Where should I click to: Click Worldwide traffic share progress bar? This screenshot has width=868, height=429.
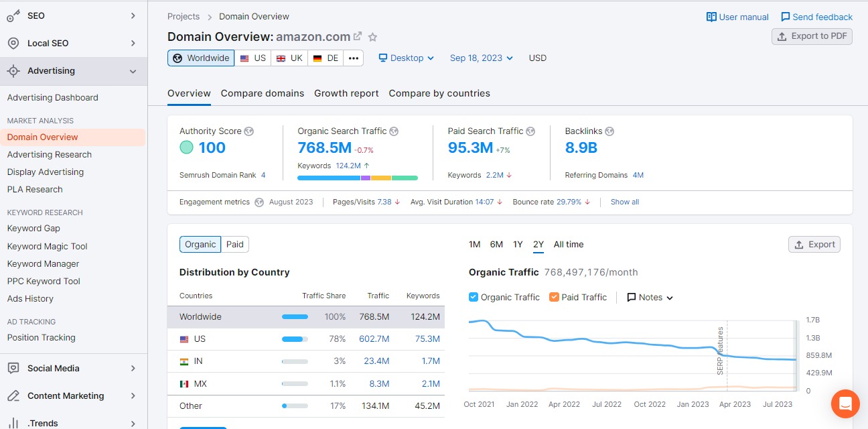point(295,317)
